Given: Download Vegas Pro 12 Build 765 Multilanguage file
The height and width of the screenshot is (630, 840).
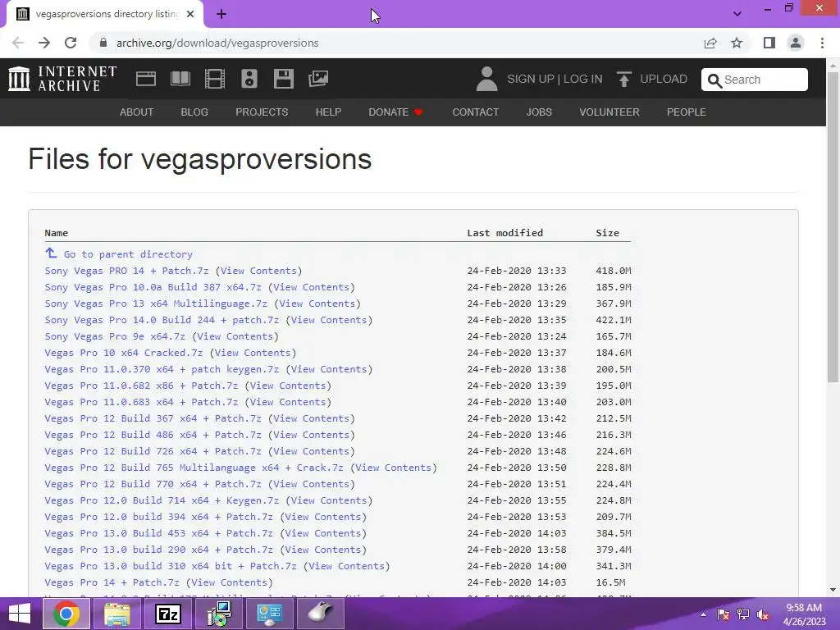Looking at the screenshot, I should (x=194, y=467).
